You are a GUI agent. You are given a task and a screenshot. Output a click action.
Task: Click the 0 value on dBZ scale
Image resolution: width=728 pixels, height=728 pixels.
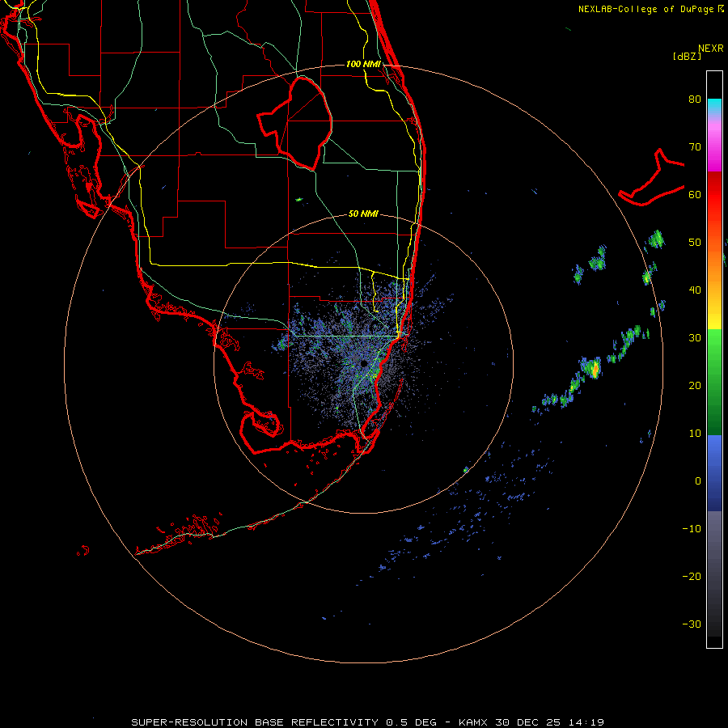coord(698,481)
